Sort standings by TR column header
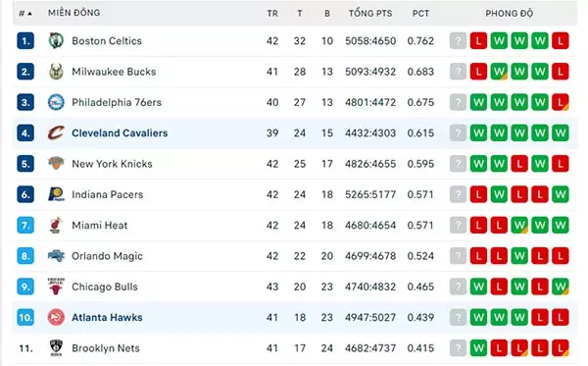 point(272,14)
